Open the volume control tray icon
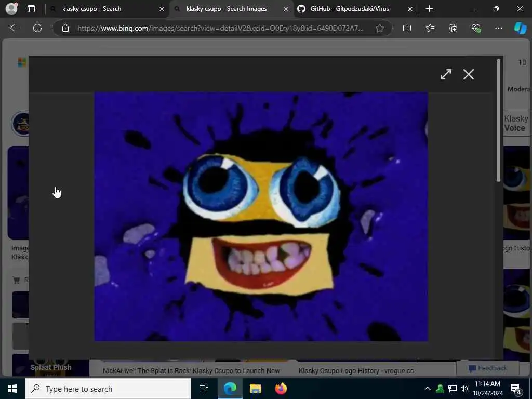The height and width of the screenshot is (399, 532). point(464,389)
